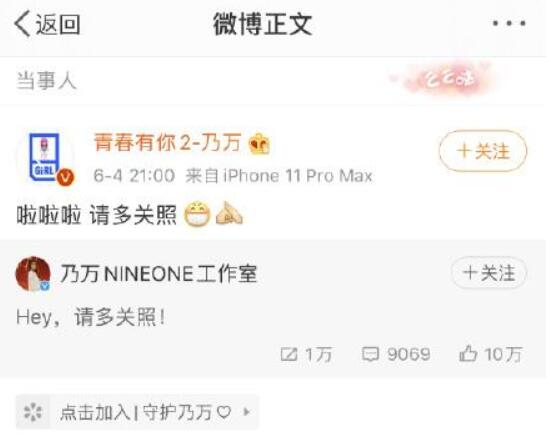The width and height of the screenshot is (550, 441).
Task: Tap the 乃万NINEONE工作室 round avatar
Action: [33, 274]
